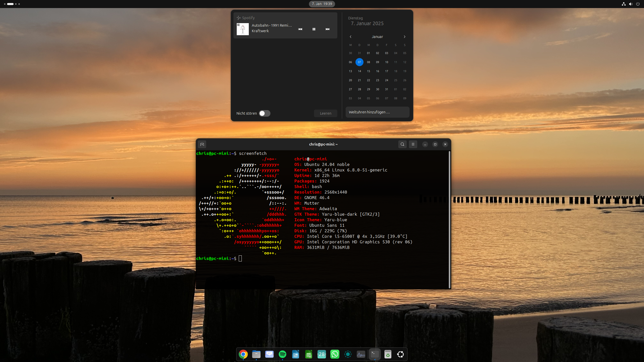Open Spotify from the dock
This screenshot has height=362, width=644.
pyautogui.click(x=282, y=354)
